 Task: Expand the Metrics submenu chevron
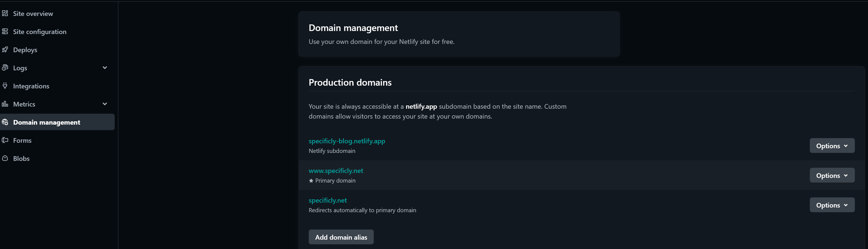pyautogui.click(x=105, y=104)
